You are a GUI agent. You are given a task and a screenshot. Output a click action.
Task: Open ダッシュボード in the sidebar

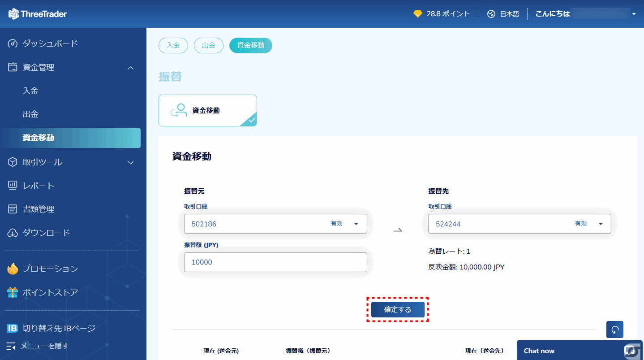pyautogui.click(x=51, y=43)
